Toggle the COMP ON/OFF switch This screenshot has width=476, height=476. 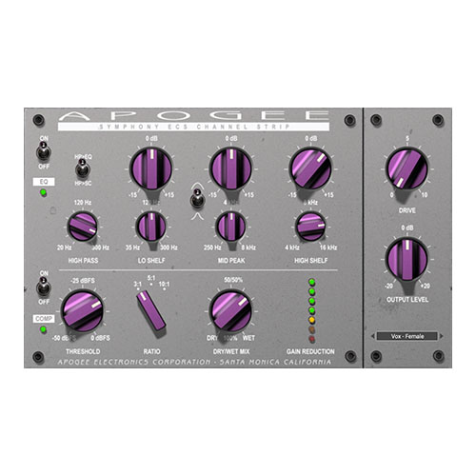(44, 287)
